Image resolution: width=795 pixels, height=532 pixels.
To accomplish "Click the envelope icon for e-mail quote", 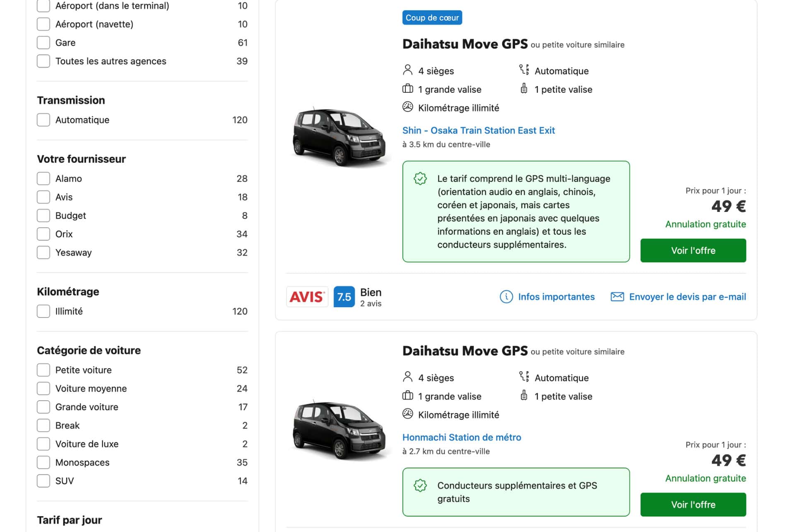I will pos(617,297).
